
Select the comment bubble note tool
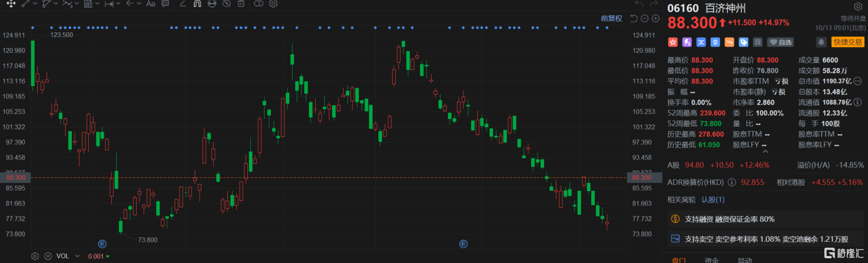click(x=165, y=4)
